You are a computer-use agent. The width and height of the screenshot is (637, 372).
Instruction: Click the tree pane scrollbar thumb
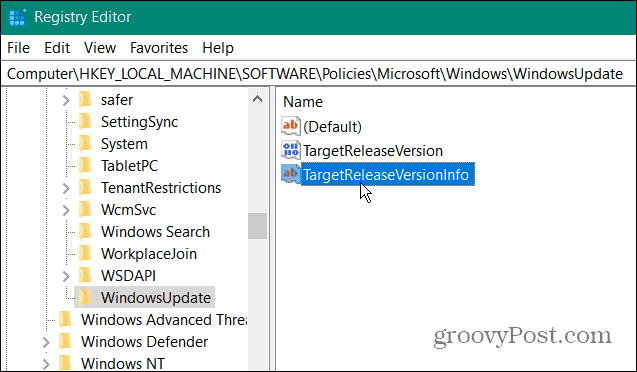point(257,226)
